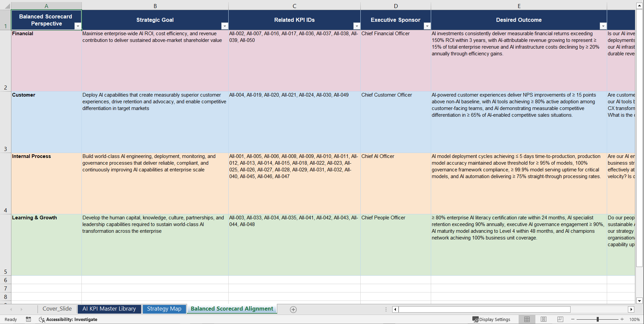Select KPI IDs cell starting AII-003

coord(294,245)
